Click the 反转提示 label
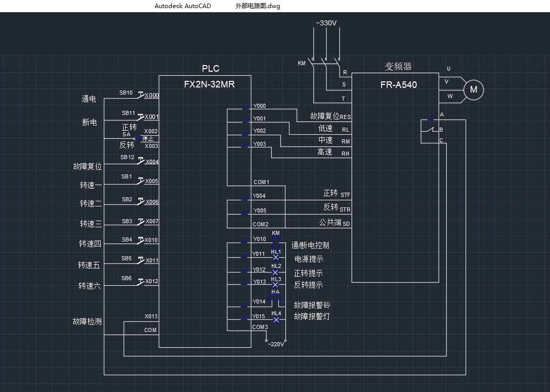 308,285
